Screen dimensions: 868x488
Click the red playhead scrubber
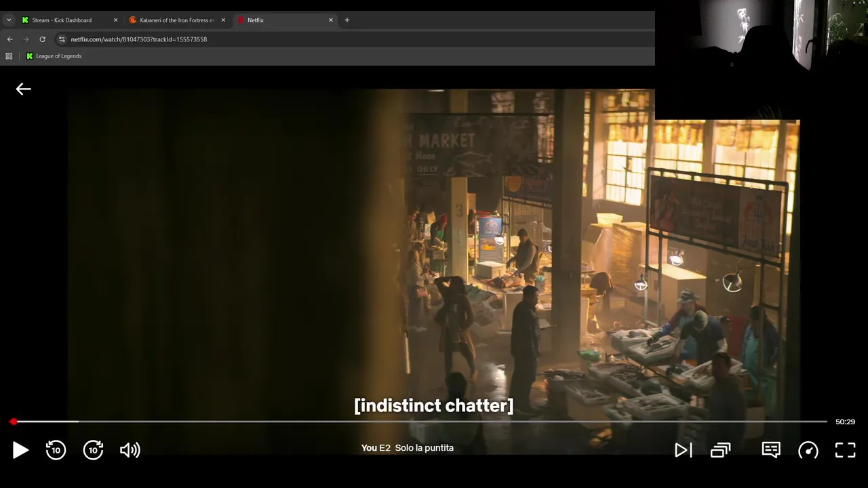[13, 422]
